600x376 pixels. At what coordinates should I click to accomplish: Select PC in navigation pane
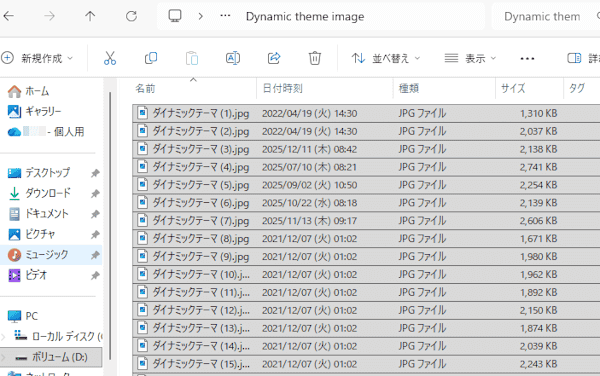pos(23,316)
